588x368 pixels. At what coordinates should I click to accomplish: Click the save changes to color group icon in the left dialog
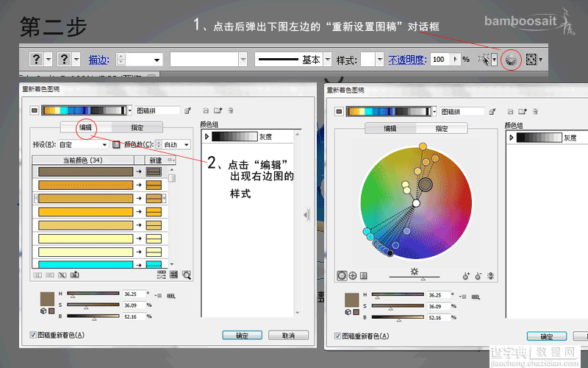[206, 110]
